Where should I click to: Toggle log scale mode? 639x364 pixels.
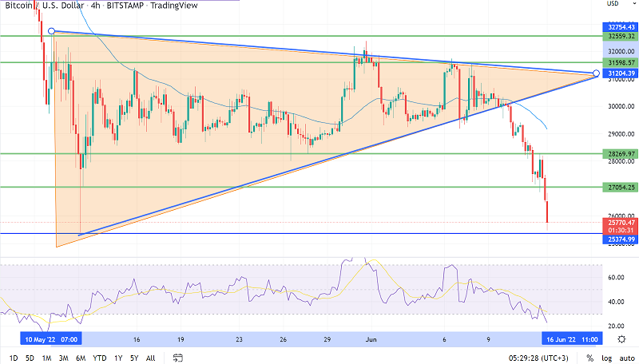(x=607, y=358)
